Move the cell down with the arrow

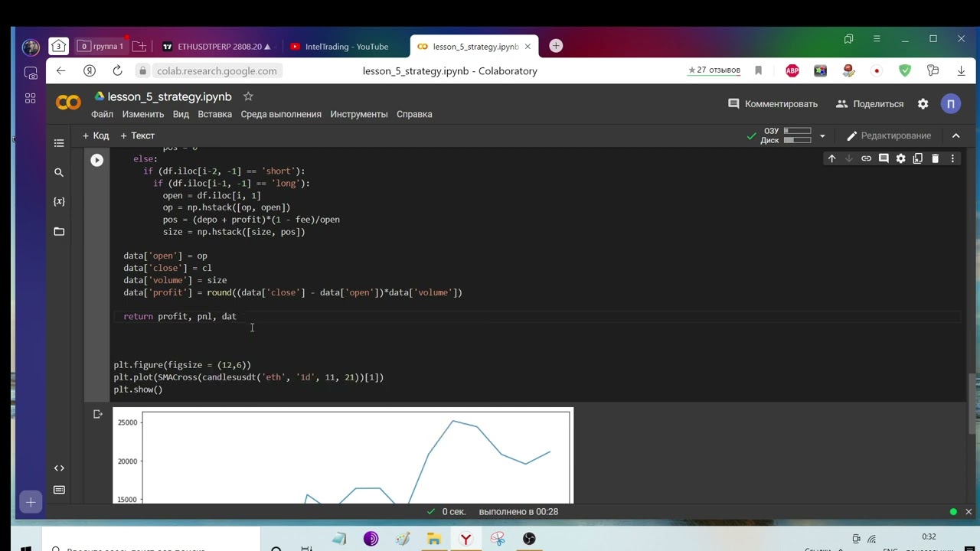point(848,158)
